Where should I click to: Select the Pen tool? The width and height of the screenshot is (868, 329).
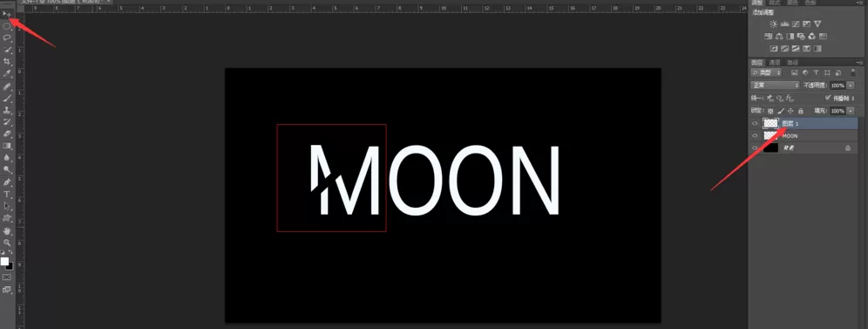(7, 182)
